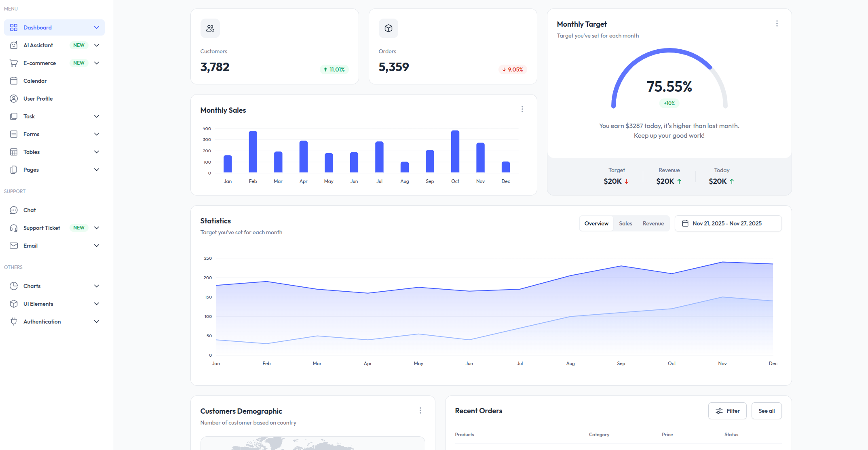Click the Chat bubble sidebar icon

(14, 210)
